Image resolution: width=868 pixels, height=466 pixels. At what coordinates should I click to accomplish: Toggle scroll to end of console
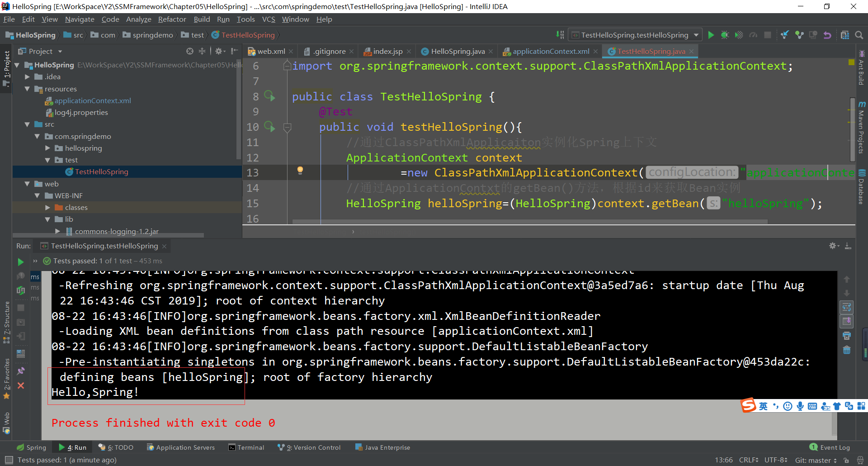point(846,321)
